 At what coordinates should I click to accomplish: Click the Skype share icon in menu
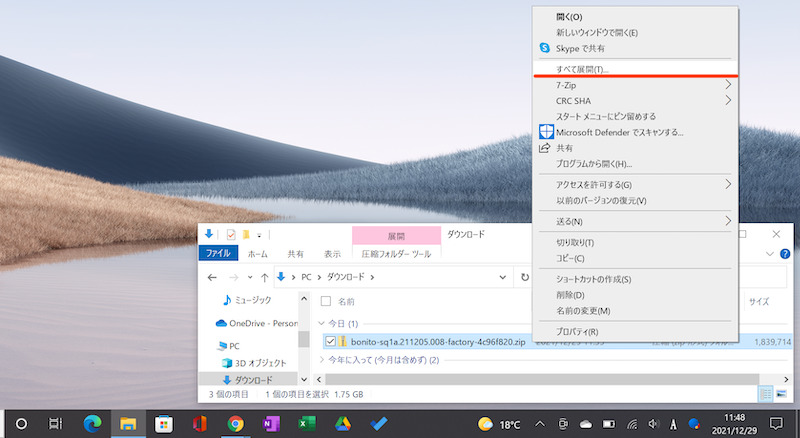click(x=545, y=48)
